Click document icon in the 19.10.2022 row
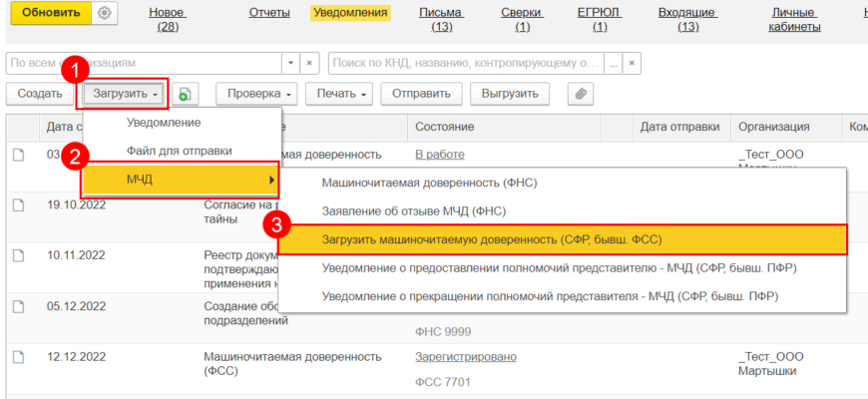 18,205
